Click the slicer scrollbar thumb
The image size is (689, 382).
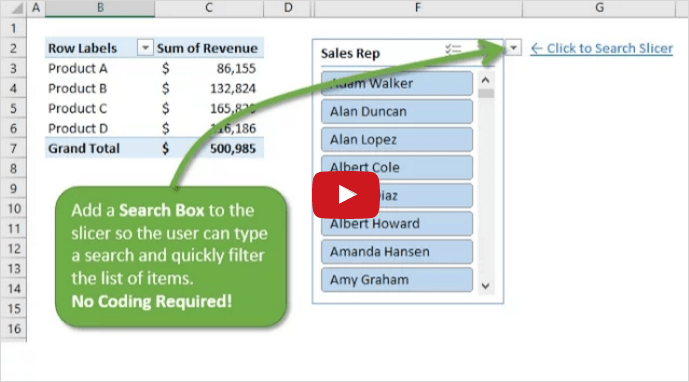(486, 93)
